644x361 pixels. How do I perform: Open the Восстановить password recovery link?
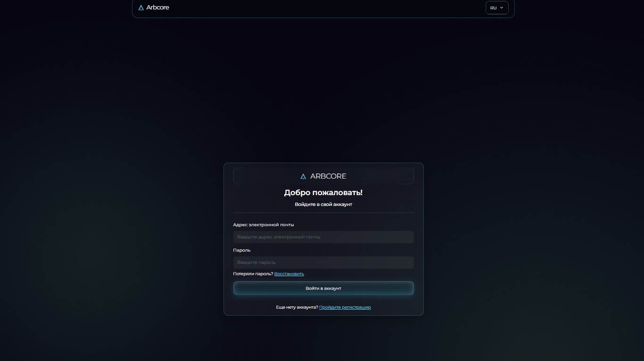289,274
